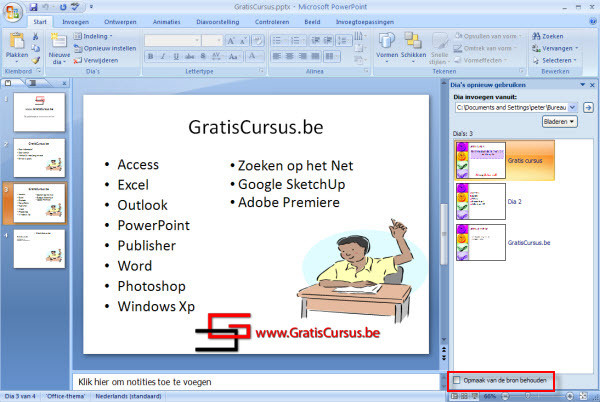Select slide 2 thumbnail in left pane

[x=39, y=158]
